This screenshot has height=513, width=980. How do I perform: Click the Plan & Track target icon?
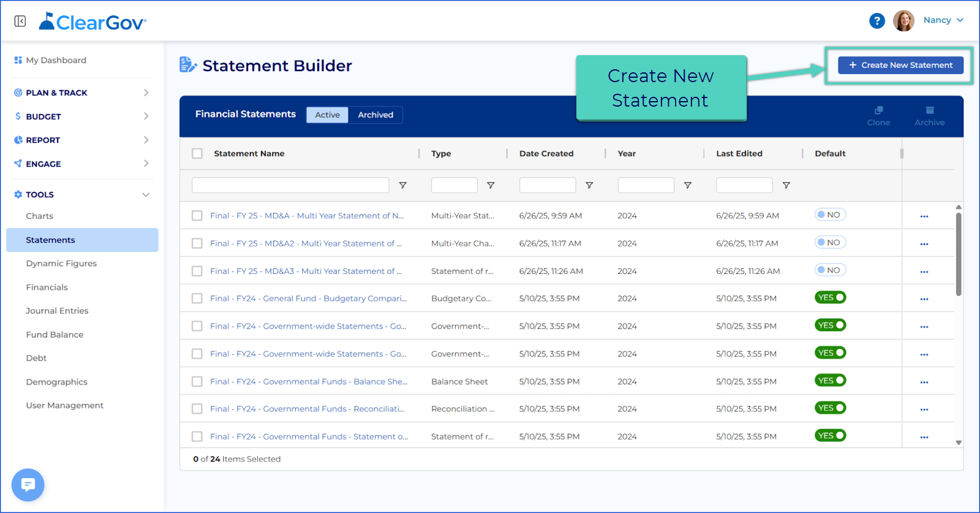click(x=18, y=93)
